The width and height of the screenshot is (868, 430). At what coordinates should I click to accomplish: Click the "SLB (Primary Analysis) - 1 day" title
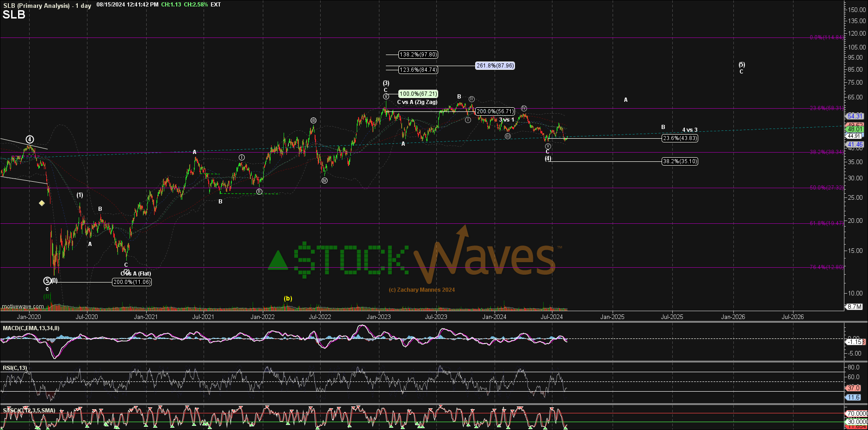click(x=47, y=6)
